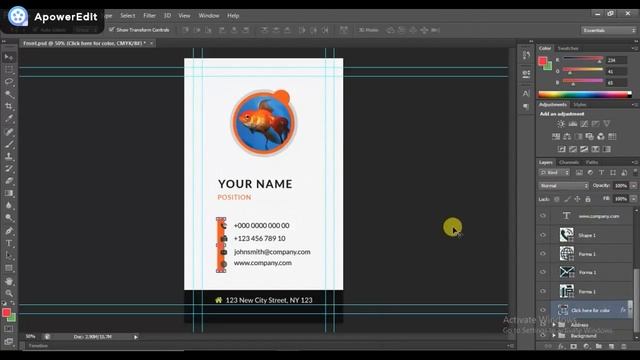The image size is (640, 360).
Task: Switch to the Channels tab
Action: click(569, 162)
